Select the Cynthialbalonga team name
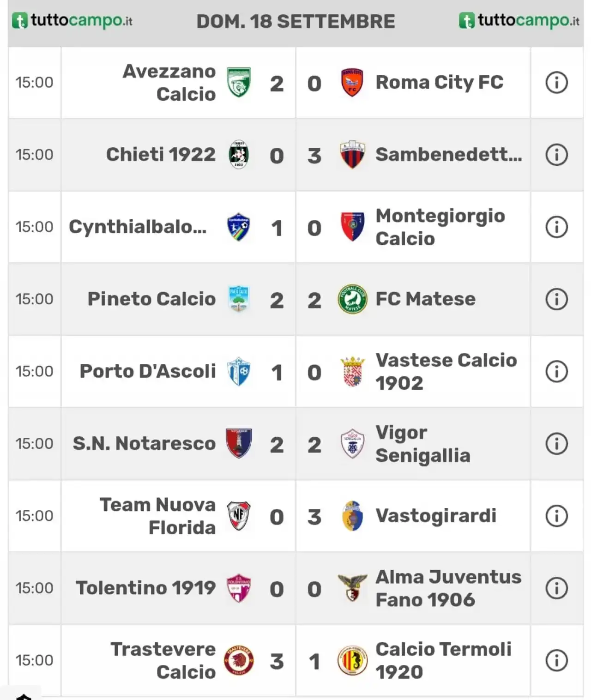This screenshot has width=591, height=700. (x=138, y=227)
